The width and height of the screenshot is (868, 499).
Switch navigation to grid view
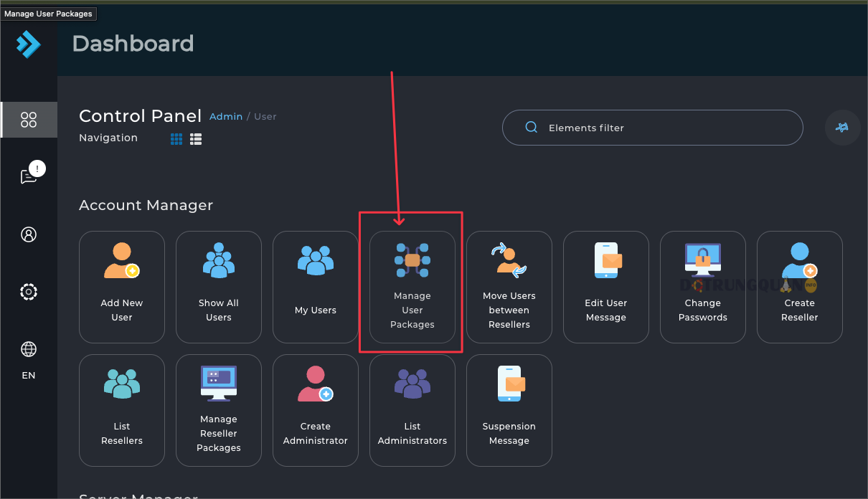176,139
